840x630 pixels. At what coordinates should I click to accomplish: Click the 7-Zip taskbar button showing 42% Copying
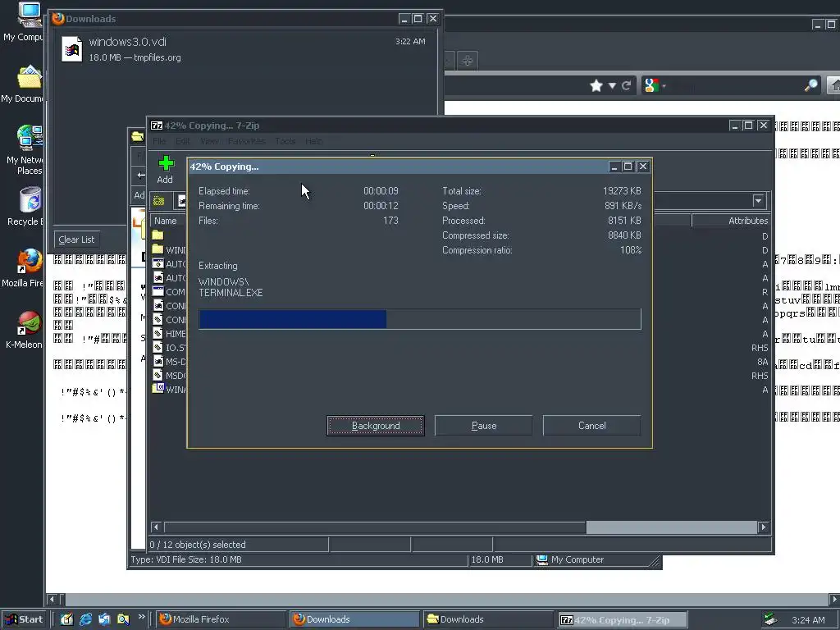(622, 620)
